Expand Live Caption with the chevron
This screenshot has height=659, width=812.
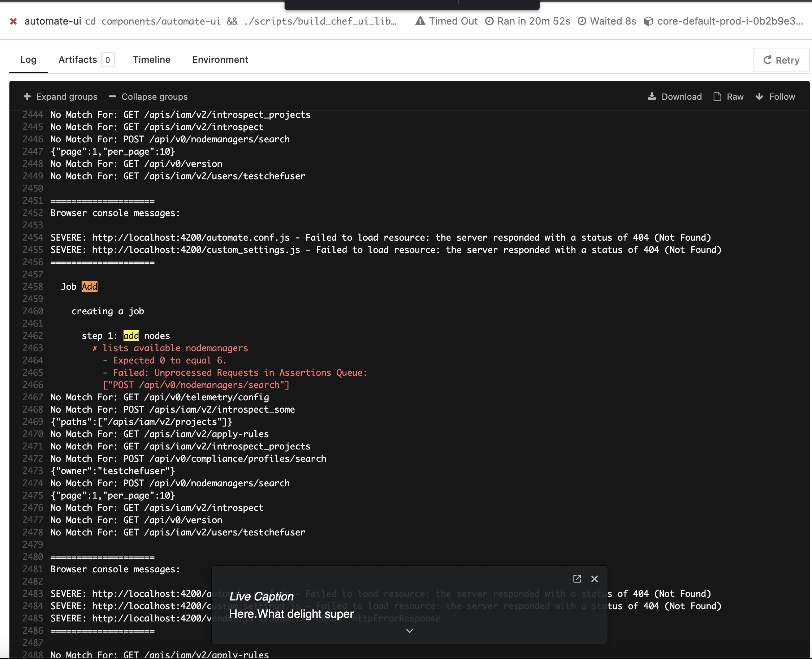tap(409, 631)
